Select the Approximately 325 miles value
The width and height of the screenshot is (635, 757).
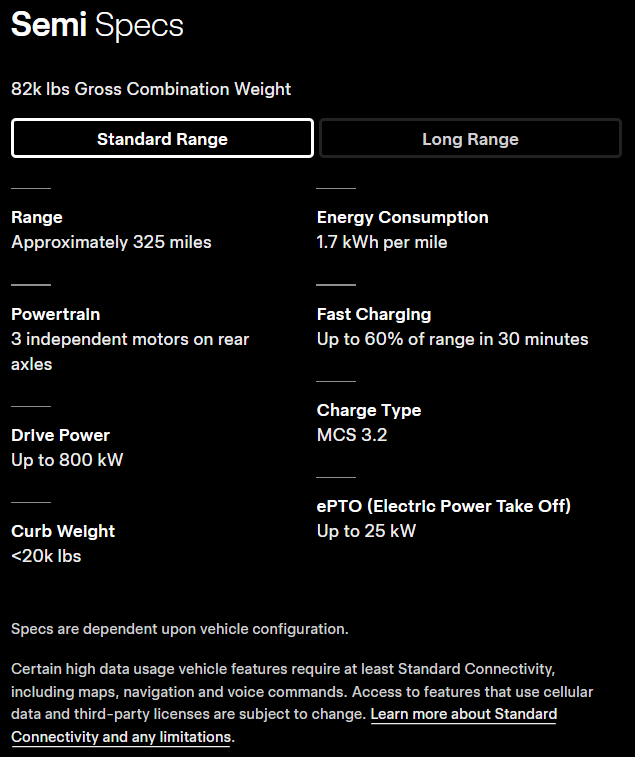111,242
